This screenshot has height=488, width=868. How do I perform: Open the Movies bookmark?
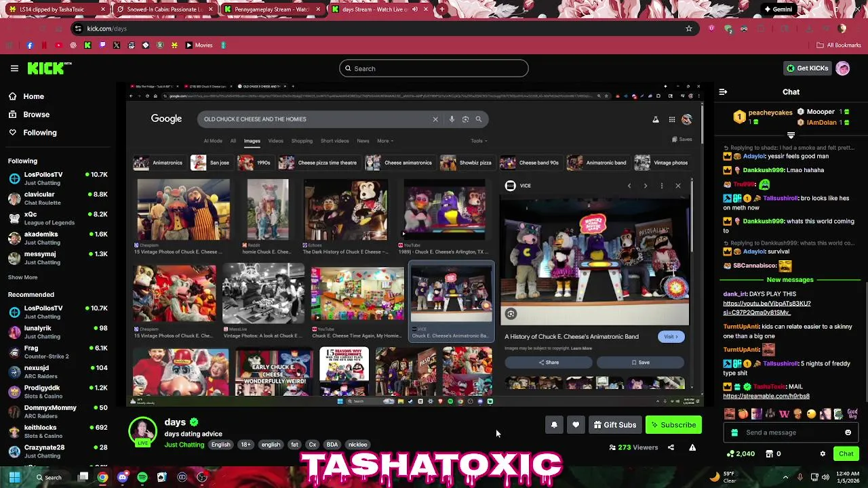pyautogui.click(x=199, y=45)
